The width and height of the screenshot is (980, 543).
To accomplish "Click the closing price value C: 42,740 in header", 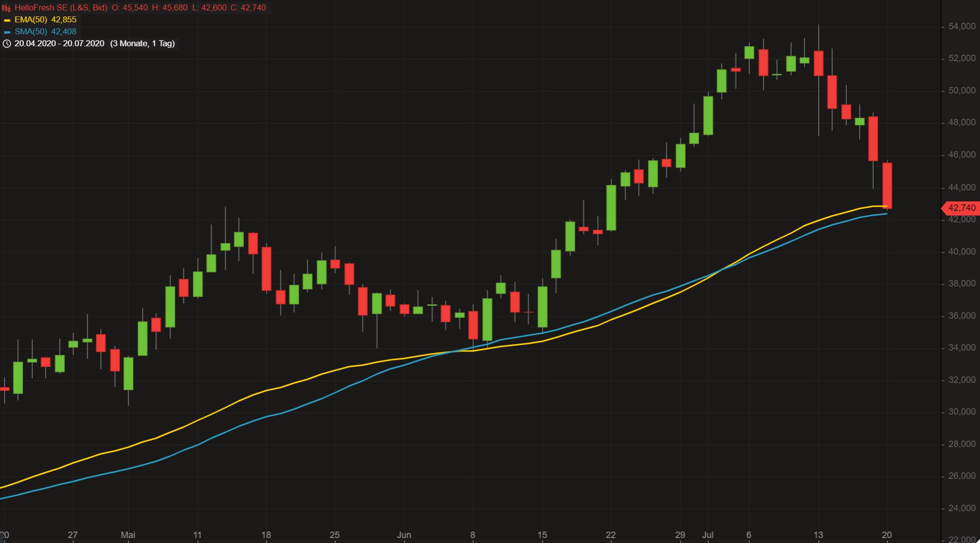I will (248, 8).
